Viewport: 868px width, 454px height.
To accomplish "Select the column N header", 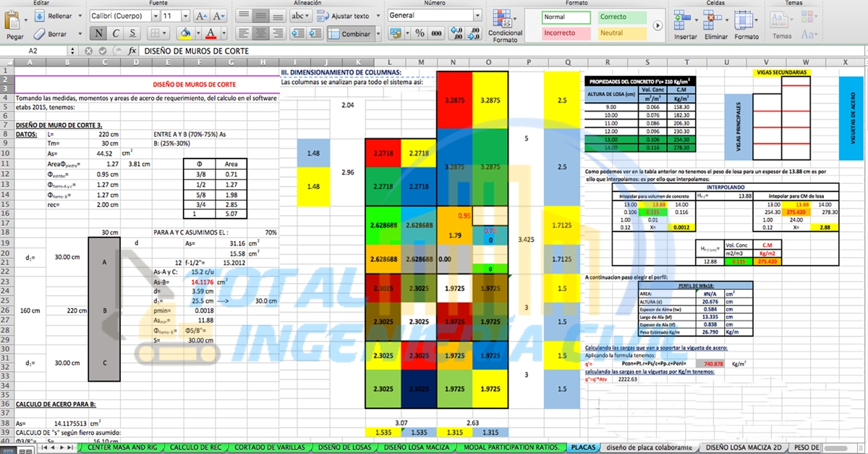I will 454,63.
